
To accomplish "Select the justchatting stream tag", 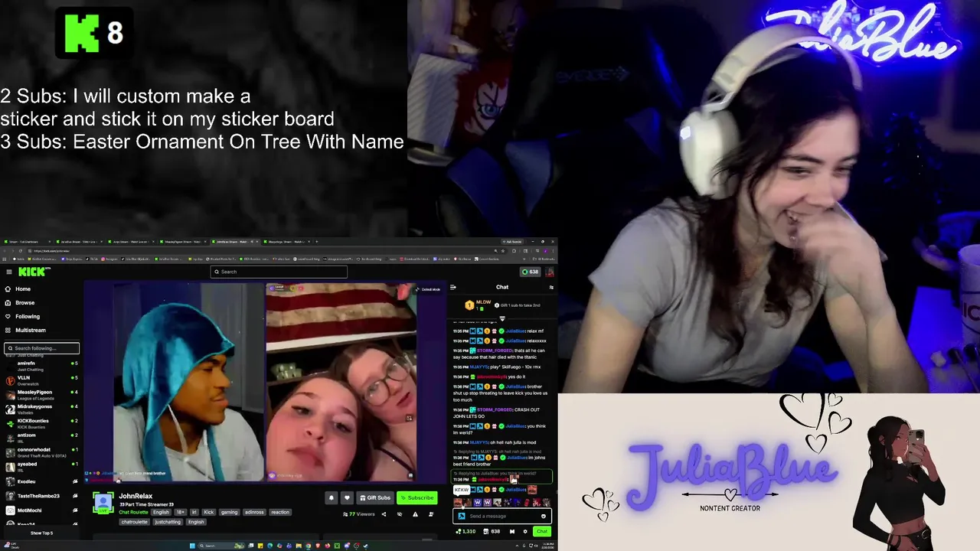I will pos(168,522).
